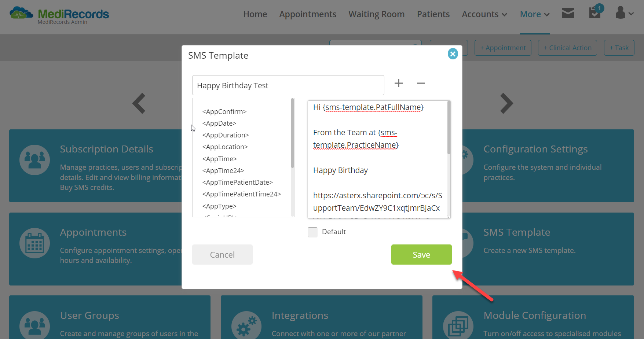Click the user profile avatar icon
The height and width of the screenshot is (339, 644).
pyautogui.click(x=620, y=12)
